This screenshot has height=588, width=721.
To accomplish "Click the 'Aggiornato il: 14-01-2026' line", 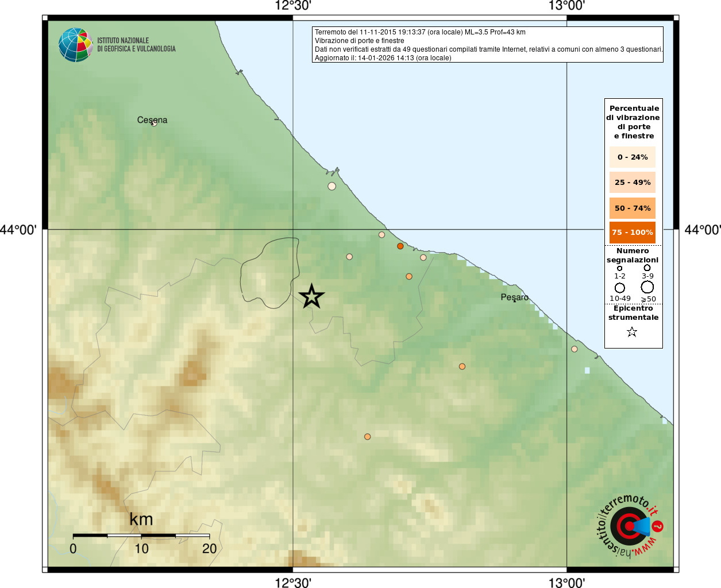I will [x=383, y=58].
